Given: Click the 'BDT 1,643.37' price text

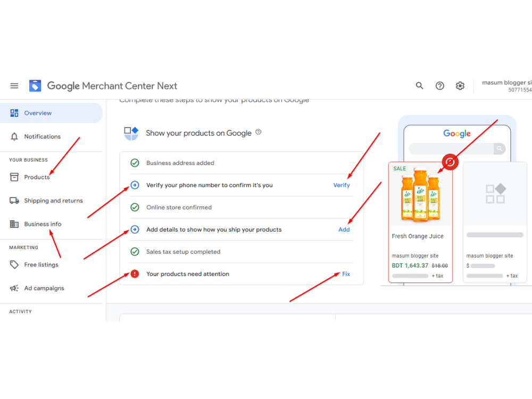Looking at the screenshot, I should (x=410, y=265).
